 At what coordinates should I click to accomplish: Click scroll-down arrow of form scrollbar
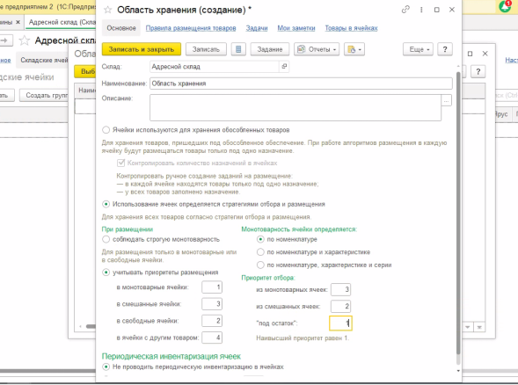[x=458, y=371]
